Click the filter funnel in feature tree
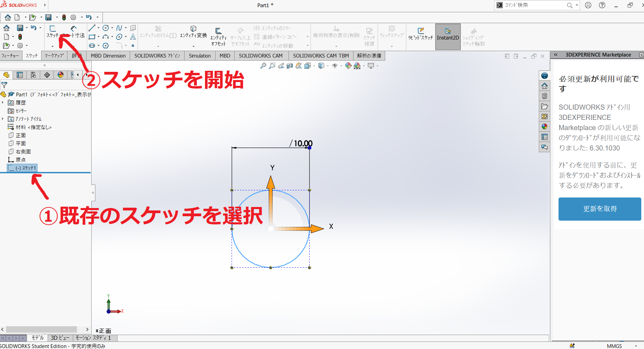644x349 pixels. (x=4, y=85)
